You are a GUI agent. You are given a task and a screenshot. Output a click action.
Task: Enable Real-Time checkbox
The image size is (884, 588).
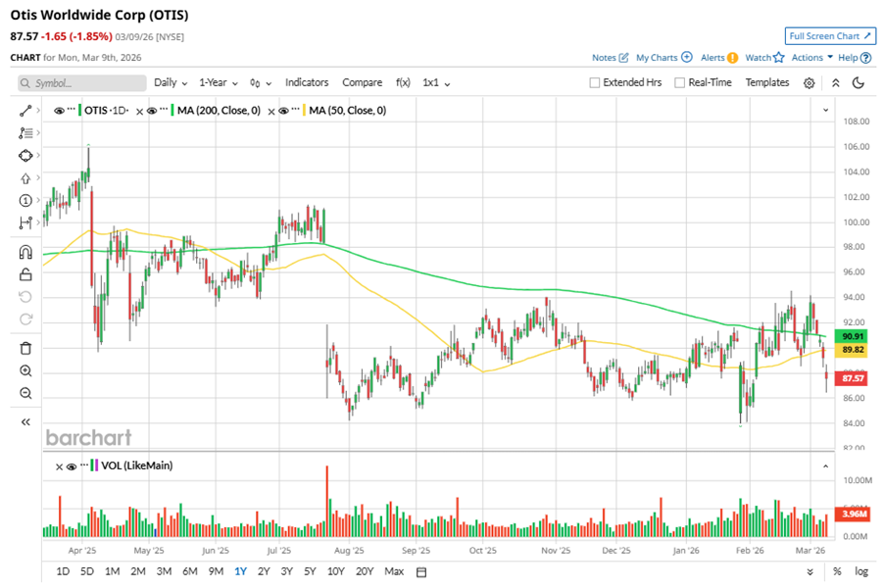[x=680, y=83]
